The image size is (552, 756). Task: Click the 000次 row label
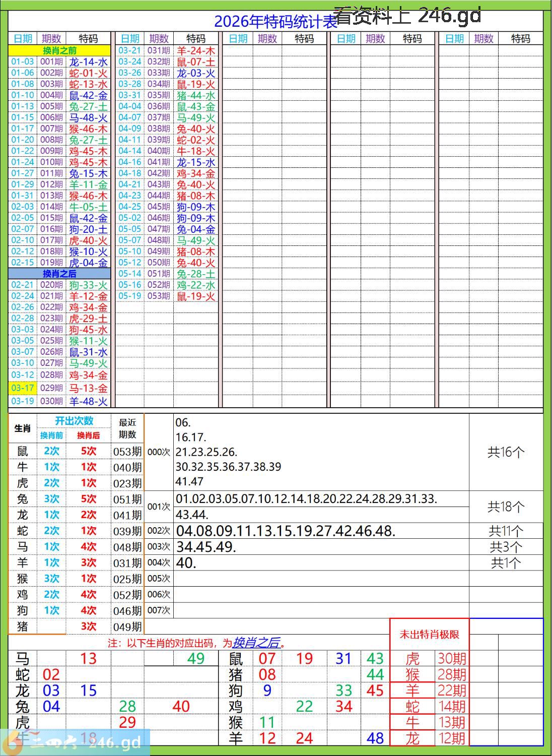pos(159,452)
